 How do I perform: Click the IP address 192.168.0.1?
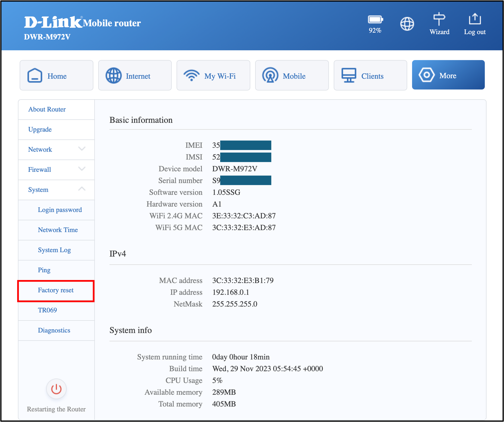231,292
